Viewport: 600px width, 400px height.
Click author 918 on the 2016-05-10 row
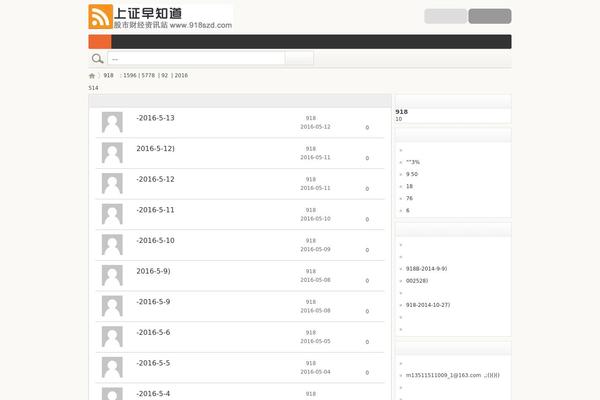311,210
